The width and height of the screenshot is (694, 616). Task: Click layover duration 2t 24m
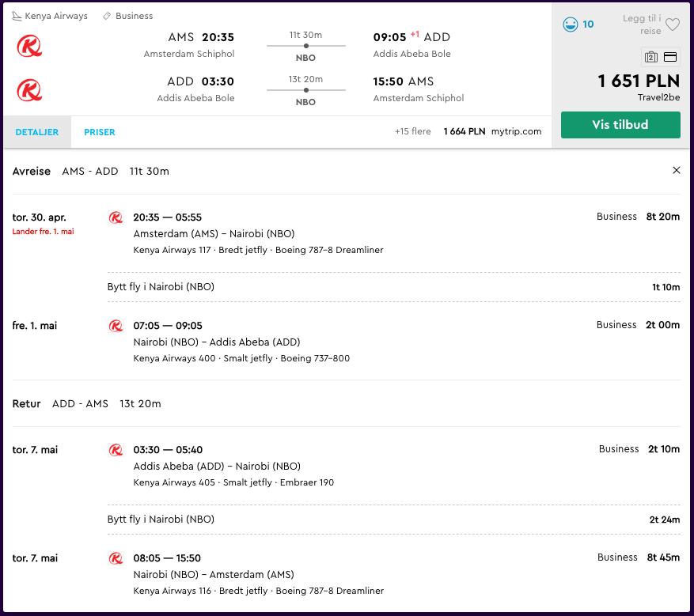pos(665,520)
